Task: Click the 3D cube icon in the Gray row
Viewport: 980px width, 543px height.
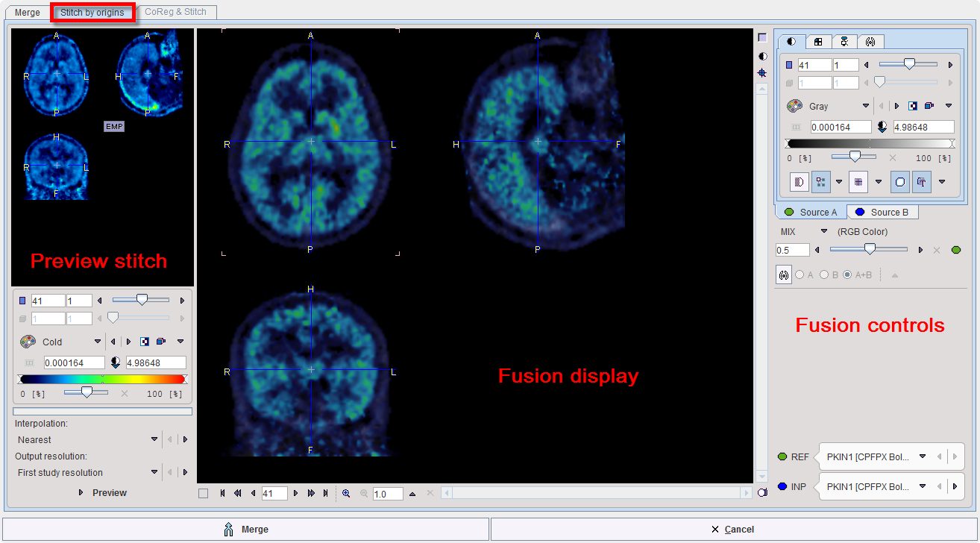Action: tap(929, 106)
